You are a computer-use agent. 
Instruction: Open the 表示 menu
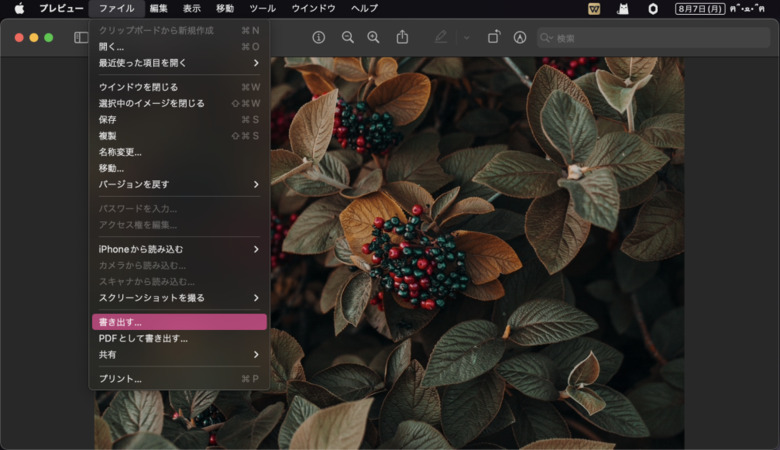(x=192, y=8)
